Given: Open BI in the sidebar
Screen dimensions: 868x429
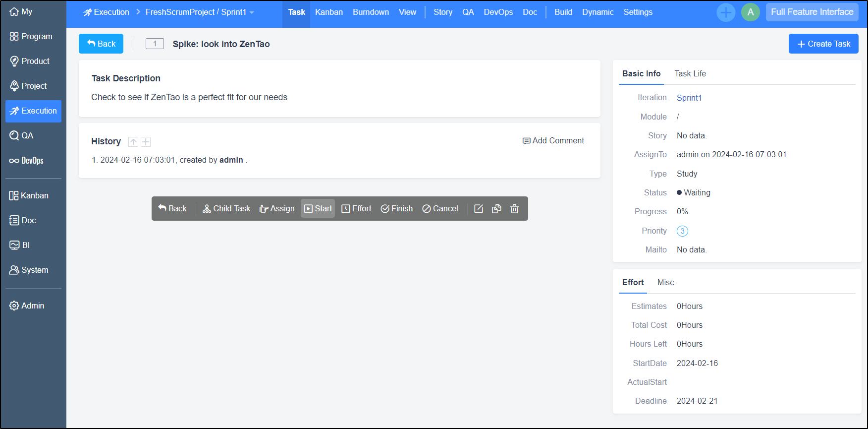Looking at the screenshot, I should point(20,245).
